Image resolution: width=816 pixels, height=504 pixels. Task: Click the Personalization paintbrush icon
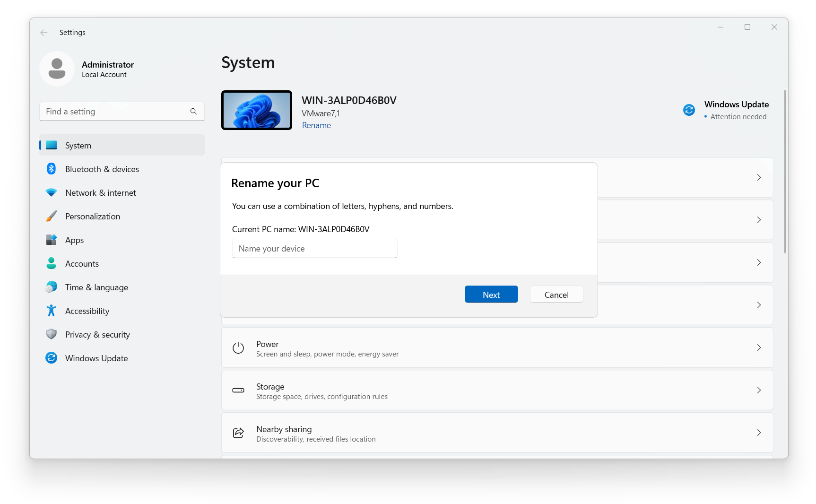(x=52, y=216)
